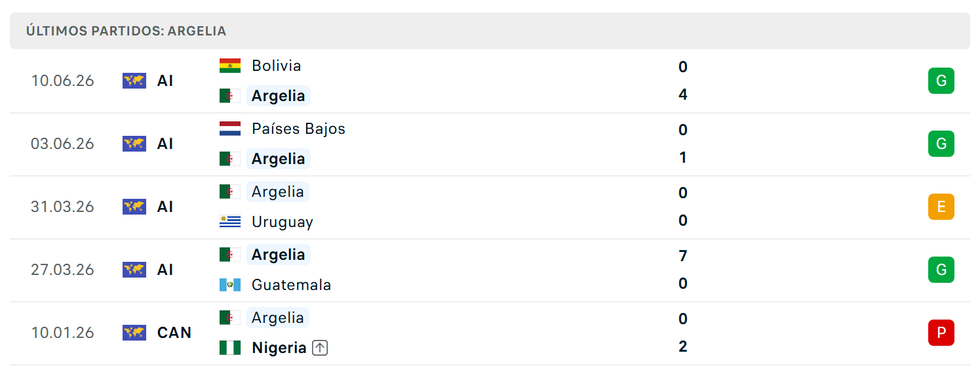Click the orange E badge for Uruguay match
This screenshot has height=376, width=980.
click(941, 207)
